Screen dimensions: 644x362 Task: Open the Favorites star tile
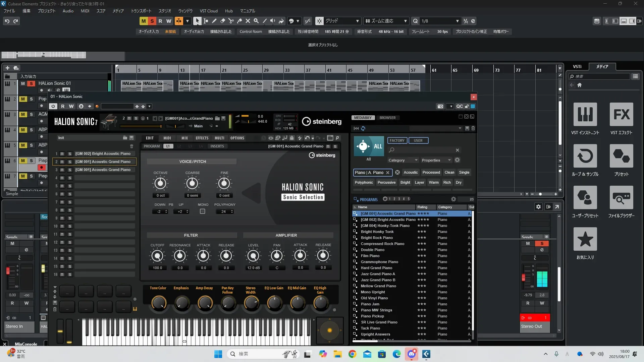585,239
